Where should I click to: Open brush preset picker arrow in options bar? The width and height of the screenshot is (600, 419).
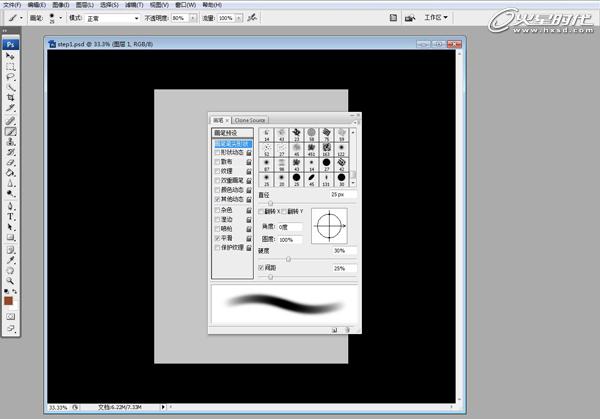pos(60,18)
